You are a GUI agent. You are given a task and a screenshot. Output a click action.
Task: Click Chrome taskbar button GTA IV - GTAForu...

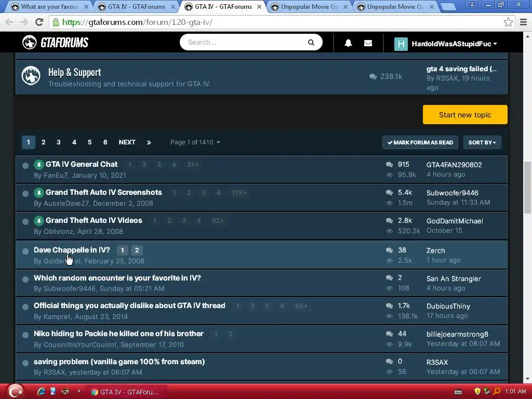[126, 392]
